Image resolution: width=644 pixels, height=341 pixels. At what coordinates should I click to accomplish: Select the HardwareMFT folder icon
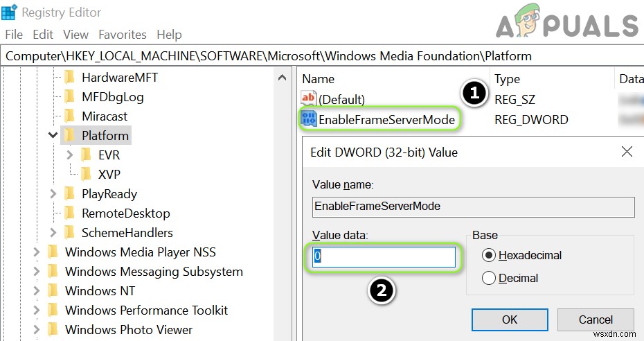(x=69, y=77)
